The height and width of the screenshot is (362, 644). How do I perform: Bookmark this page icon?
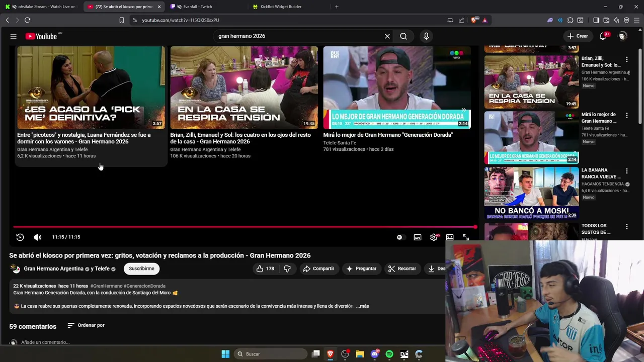(x=121, y=20)
